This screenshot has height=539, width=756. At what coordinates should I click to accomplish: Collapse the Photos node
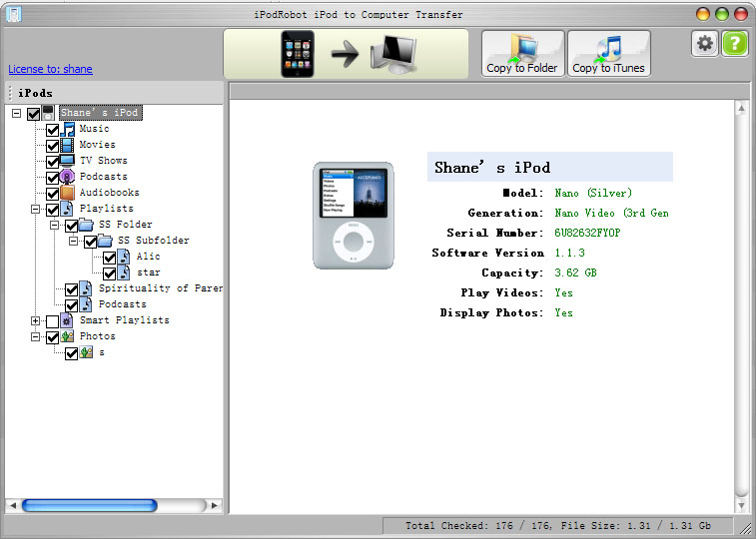click(35, 336)
